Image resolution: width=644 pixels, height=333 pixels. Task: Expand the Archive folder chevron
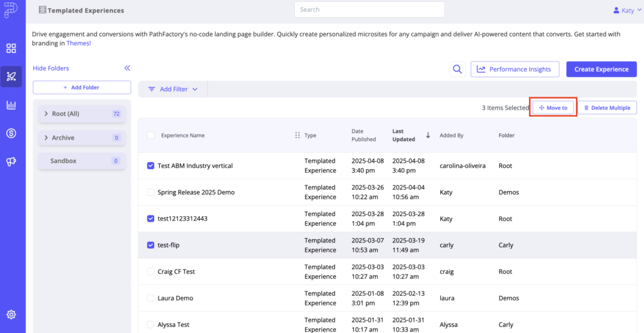(x=46, y=138)
